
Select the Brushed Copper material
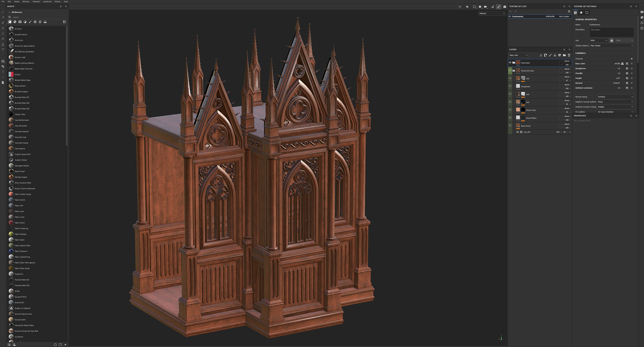(21, 91)
